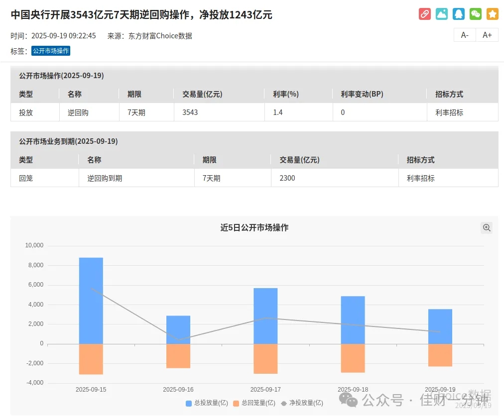Click the chart title 近5日公开市场操作
504x420 pixels.
click(254, 227)
